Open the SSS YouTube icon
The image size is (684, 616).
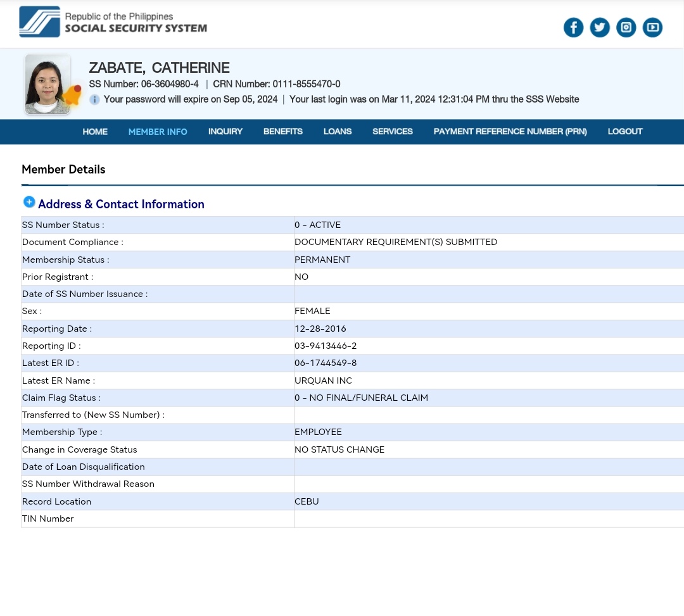[x=652, y=27]
